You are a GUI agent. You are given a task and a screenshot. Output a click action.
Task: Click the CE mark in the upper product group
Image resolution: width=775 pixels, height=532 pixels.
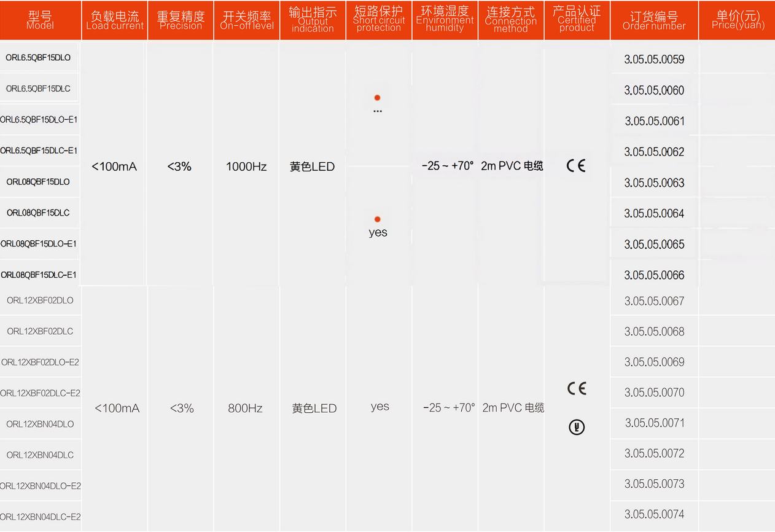pyautogui.click(x=576, y=165)
